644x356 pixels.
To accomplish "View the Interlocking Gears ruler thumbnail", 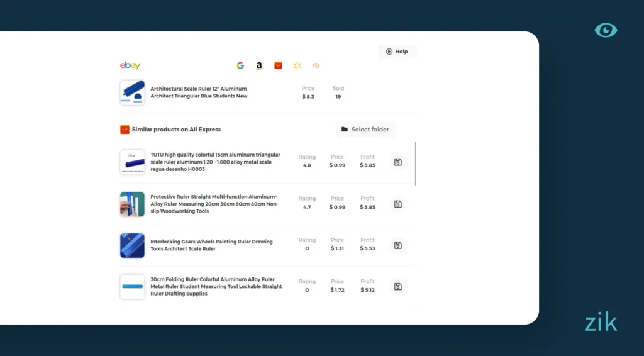I will tap(132, 245).
